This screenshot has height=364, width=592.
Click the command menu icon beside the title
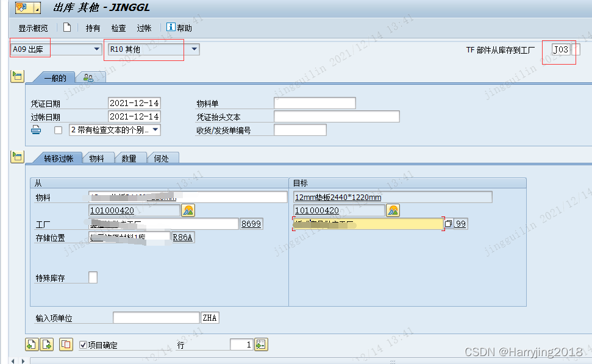[28, 7]
